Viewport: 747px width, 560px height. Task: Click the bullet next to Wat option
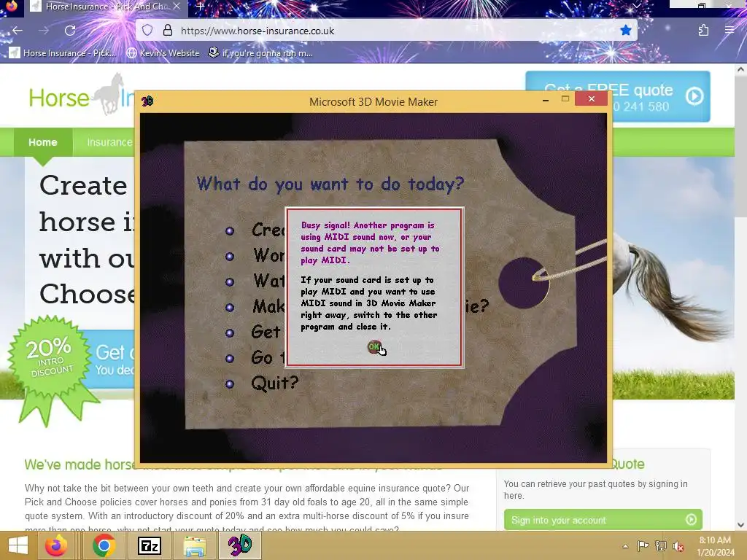pyautogui.click(x=230, y=282)
